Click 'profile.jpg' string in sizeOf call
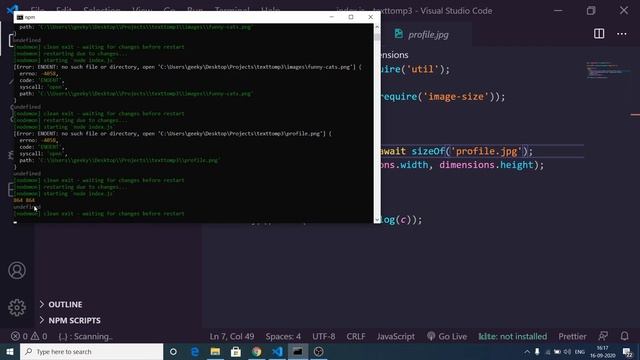Image resolution: width=640 pixels, height=360 pixels. coord(486,151)
